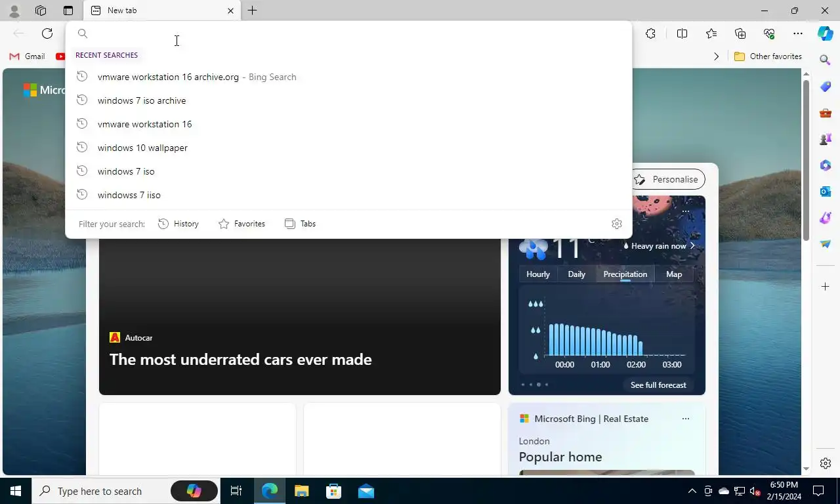Switch weather card to Daily tab
The width and height of the screenshot is (840, 504).
tap(576, 274)
